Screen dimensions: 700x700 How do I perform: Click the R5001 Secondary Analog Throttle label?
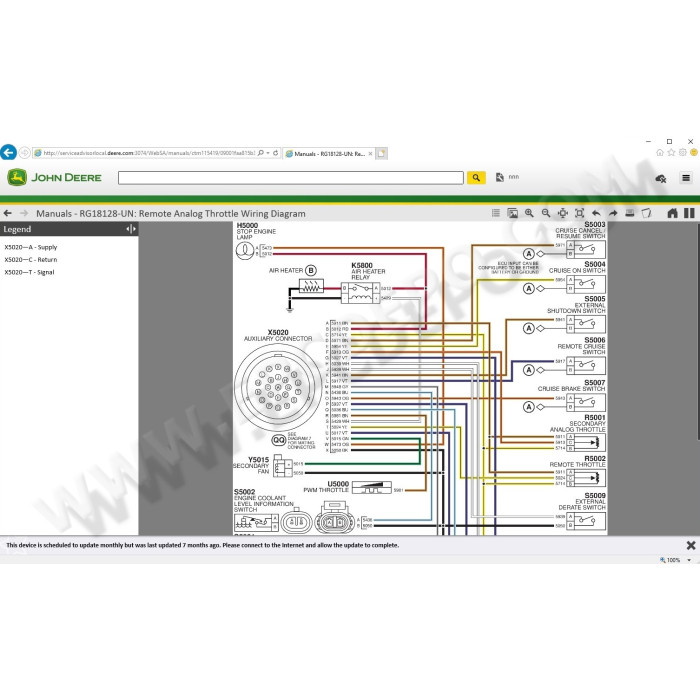[x=578, y=423]
